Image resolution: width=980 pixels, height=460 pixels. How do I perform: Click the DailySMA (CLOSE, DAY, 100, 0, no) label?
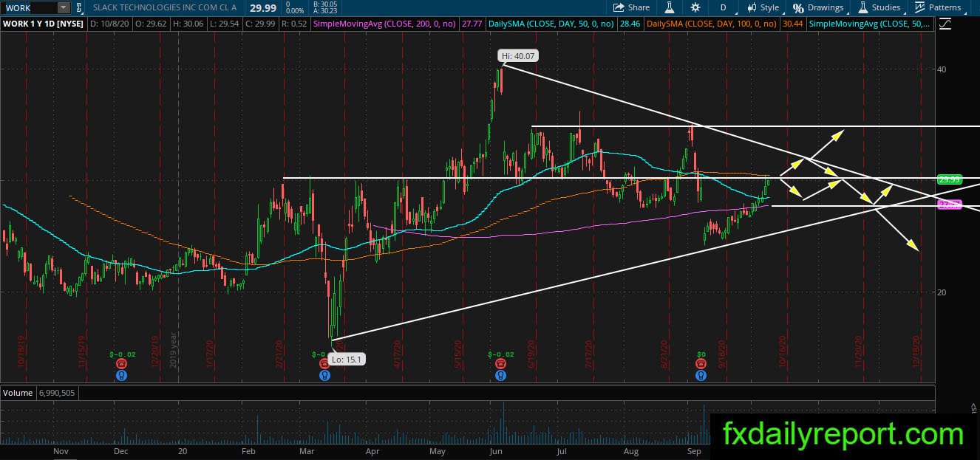(712, 24)
